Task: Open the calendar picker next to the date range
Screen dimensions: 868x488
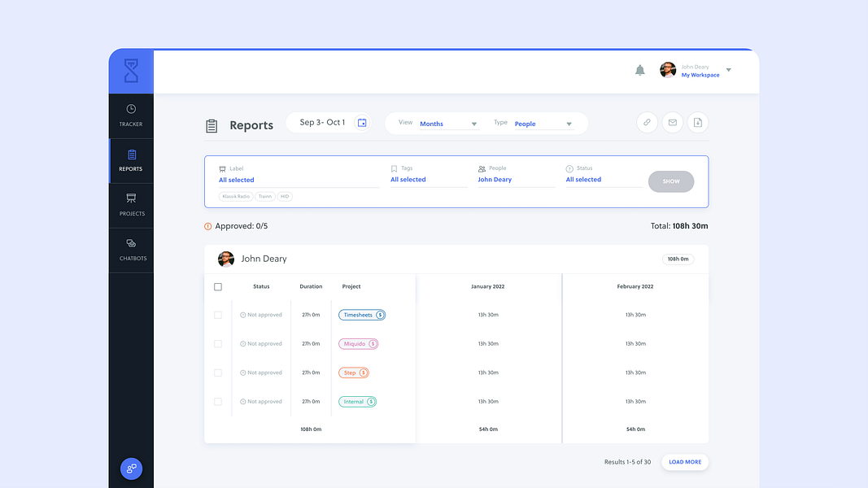Action: [361, 120]
